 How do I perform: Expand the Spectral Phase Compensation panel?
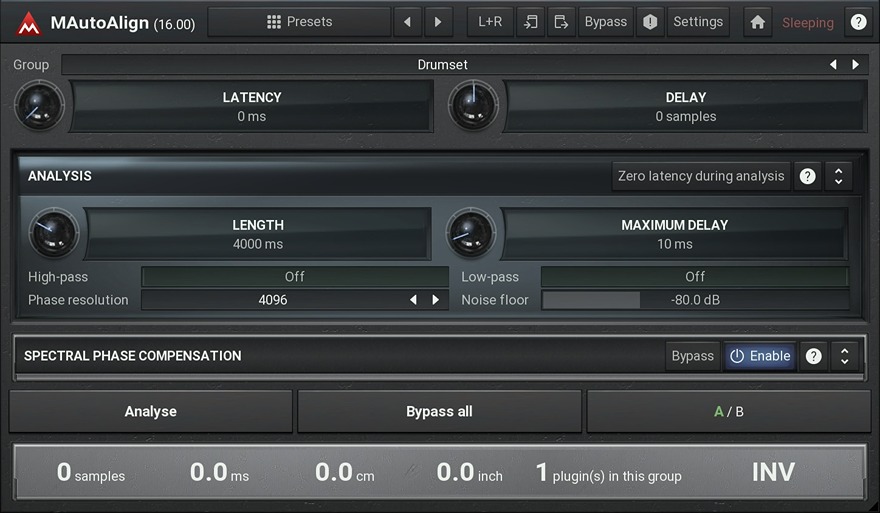click(x=844, y=356)
